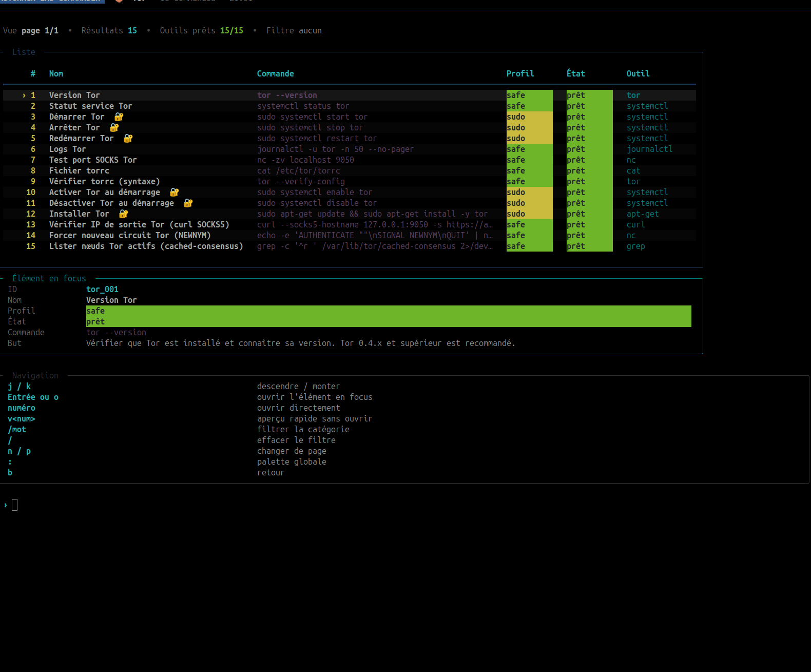
Task: Select Forcer nouveau circuit Tor entry
Action: 350,235
